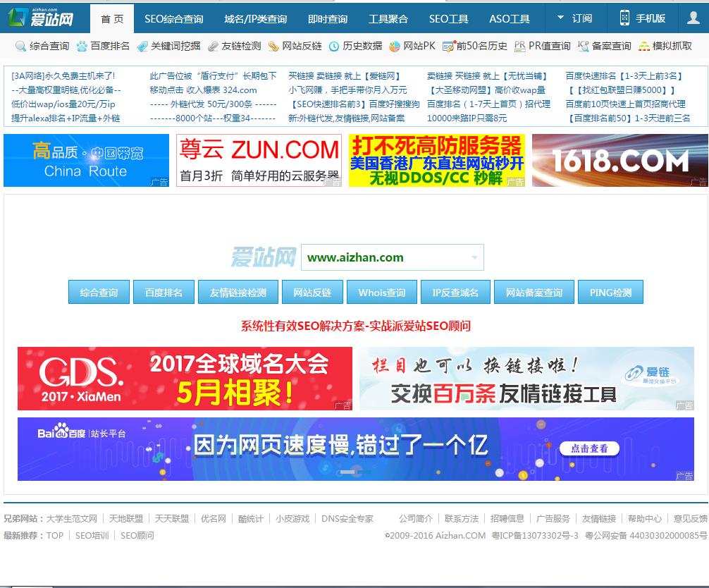Image resolution: width=709 pixels, height=588 pixels.
Task: Open the China Route banner ad
Action: pos(87,160)
